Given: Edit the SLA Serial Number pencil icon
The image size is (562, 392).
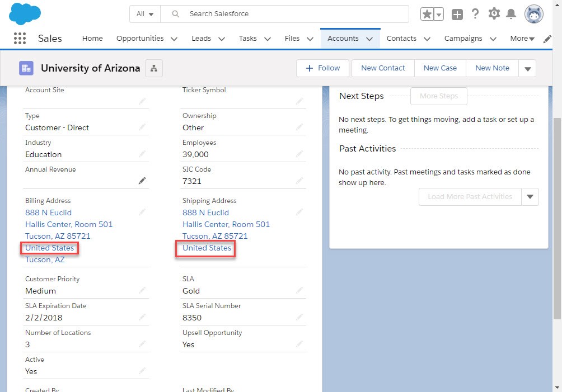Looking at the screenshot, I should (299, 317).
